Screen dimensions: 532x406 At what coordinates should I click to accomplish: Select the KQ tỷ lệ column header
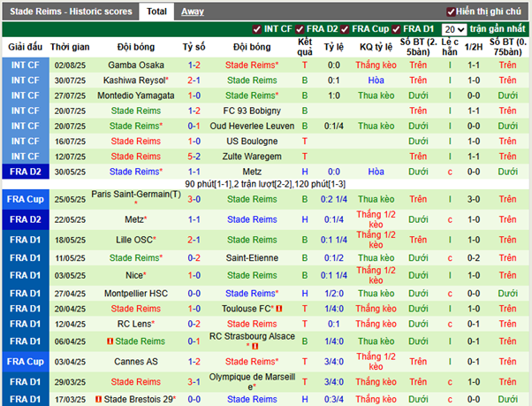(376, 47)
